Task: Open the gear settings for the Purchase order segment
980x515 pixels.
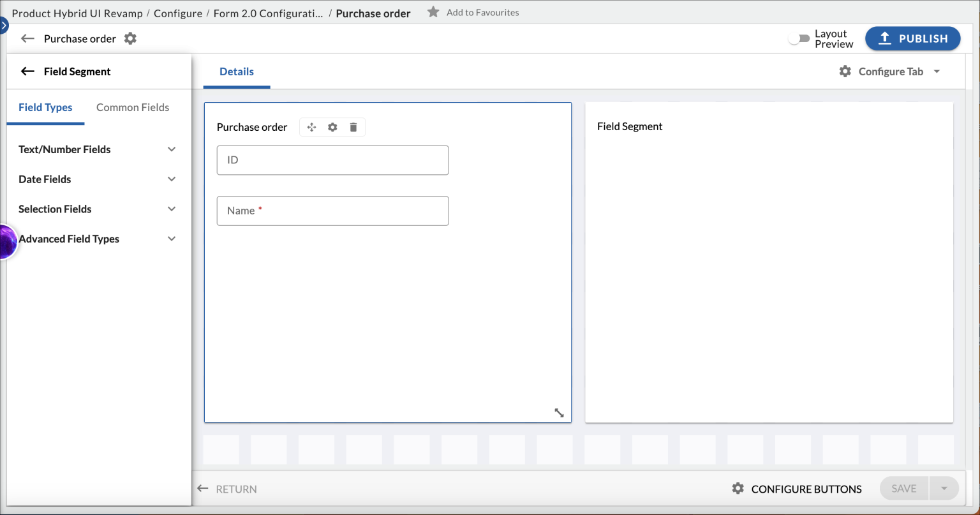Action: [x=332, y=126]
